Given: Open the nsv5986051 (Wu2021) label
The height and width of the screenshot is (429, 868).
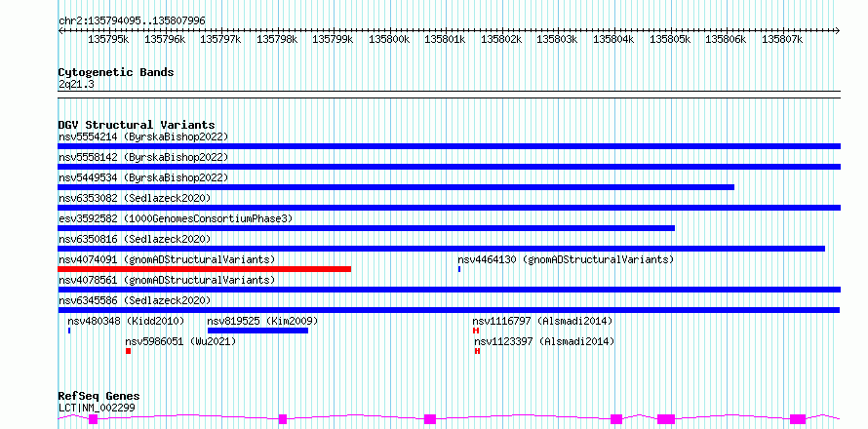Looking at the screenshot, I should click(x=181, y=341).
